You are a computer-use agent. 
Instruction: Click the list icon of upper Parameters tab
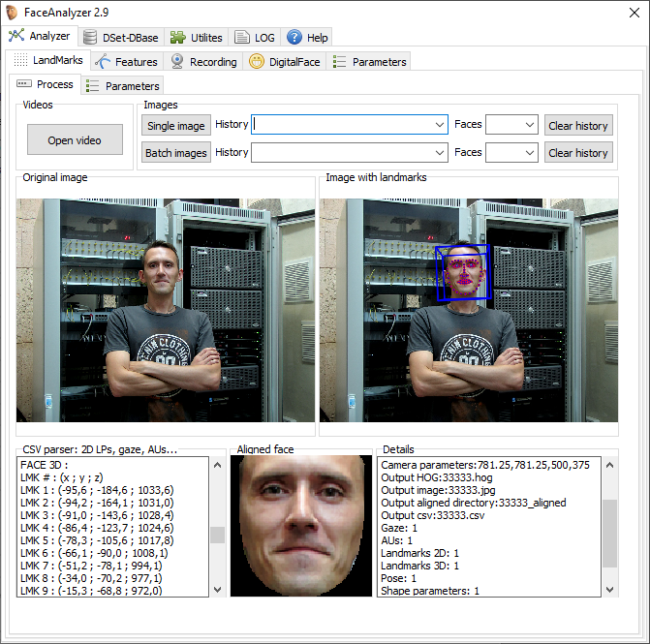click(x=339, y=62)
